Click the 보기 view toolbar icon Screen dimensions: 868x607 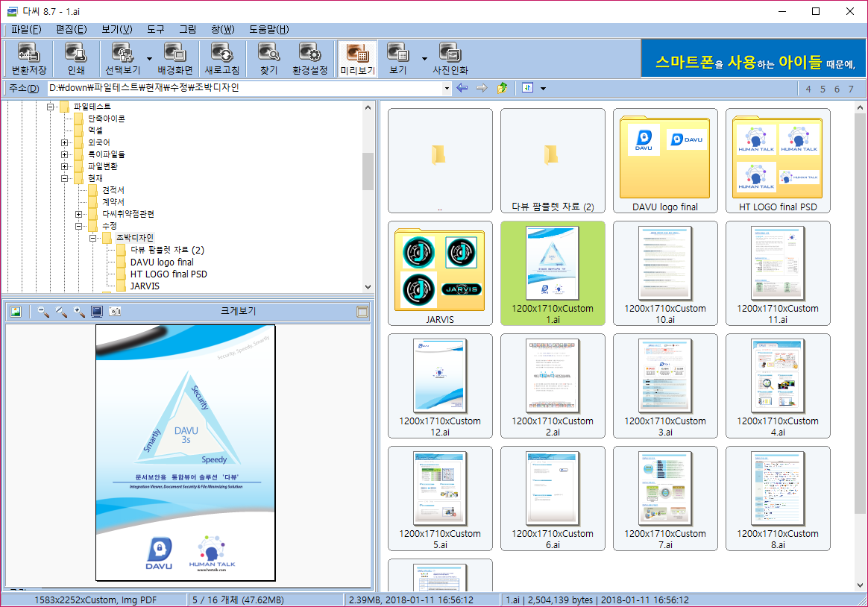(398, 58)
